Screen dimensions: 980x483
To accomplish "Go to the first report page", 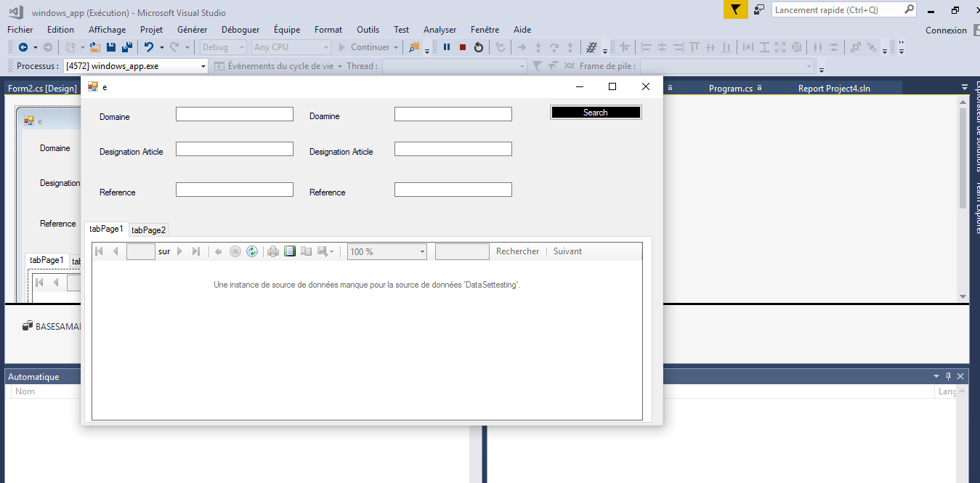I will [x=98, y=251].
